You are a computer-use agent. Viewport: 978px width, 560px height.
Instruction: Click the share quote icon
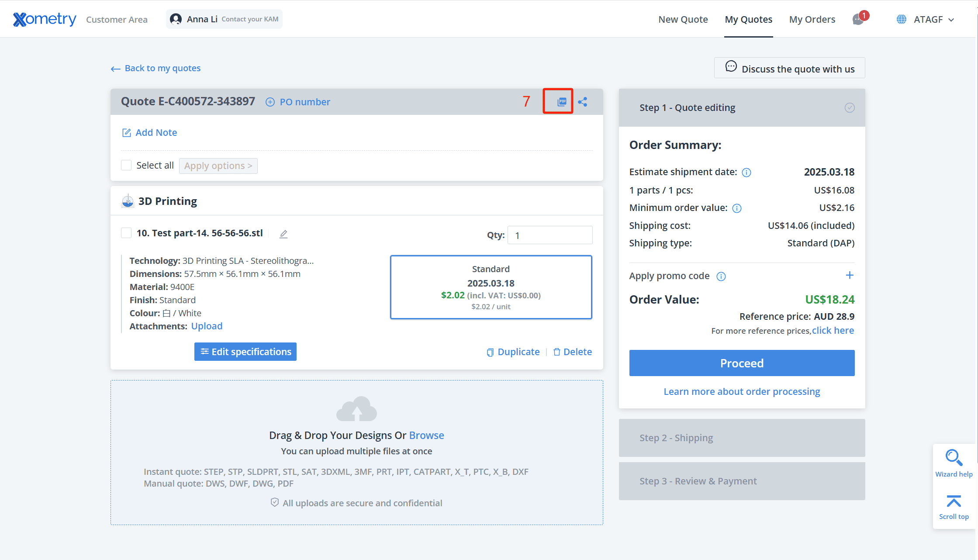tap(583, 102)
